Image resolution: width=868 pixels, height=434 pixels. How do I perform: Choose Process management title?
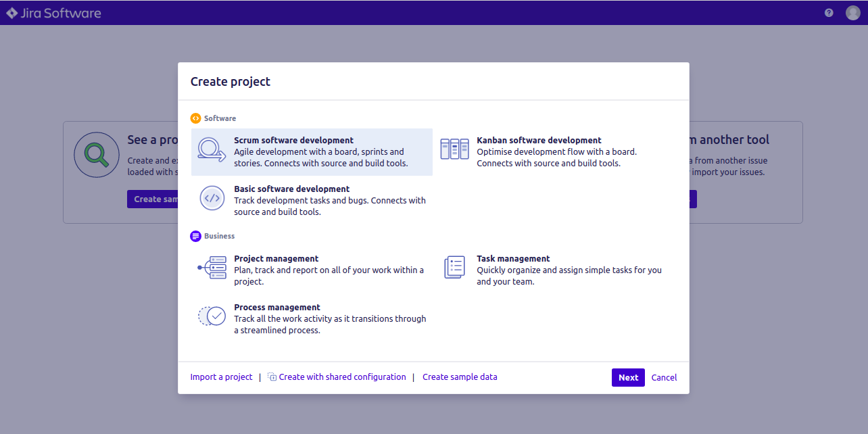pos(277,308)
